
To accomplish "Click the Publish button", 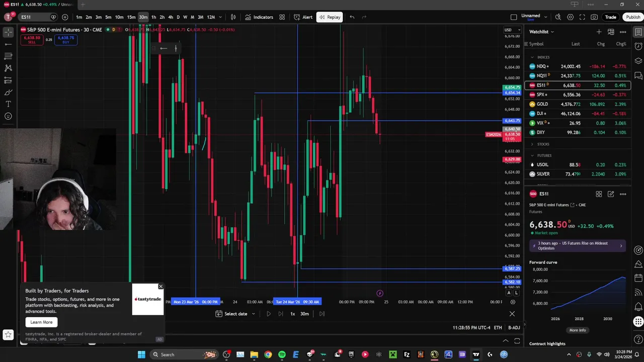I will pos(633,17).
